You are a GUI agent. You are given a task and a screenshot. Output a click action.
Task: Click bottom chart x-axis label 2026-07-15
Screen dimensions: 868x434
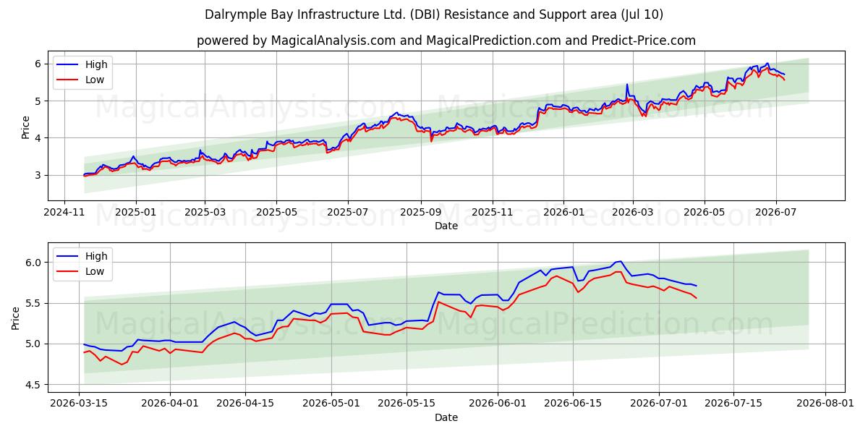click(735, 404)
